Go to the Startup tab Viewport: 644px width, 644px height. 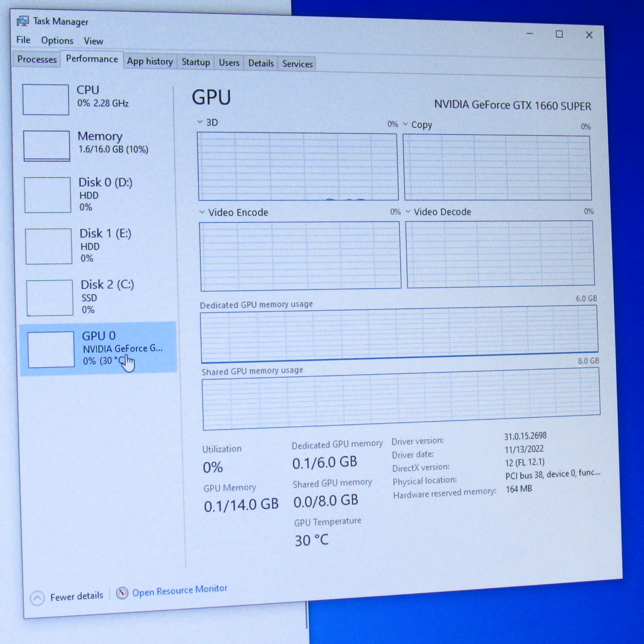coord(196,62)
